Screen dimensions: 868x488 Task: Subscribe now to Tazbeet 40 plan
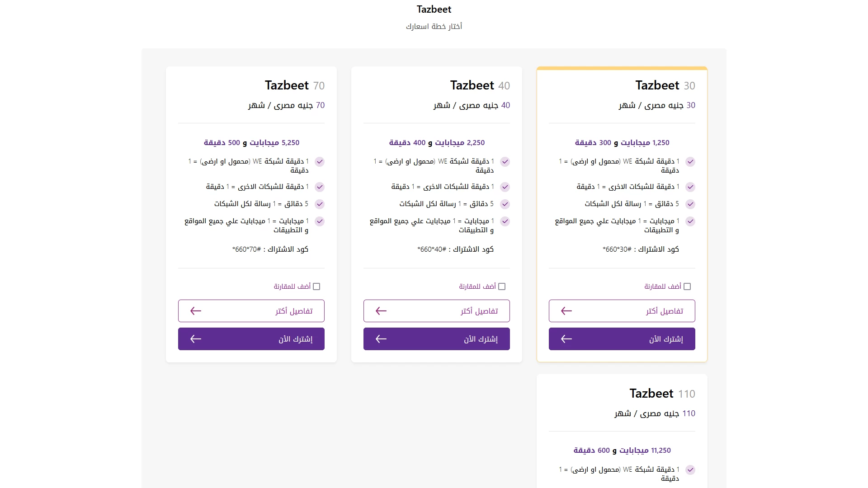click(437, 339)
